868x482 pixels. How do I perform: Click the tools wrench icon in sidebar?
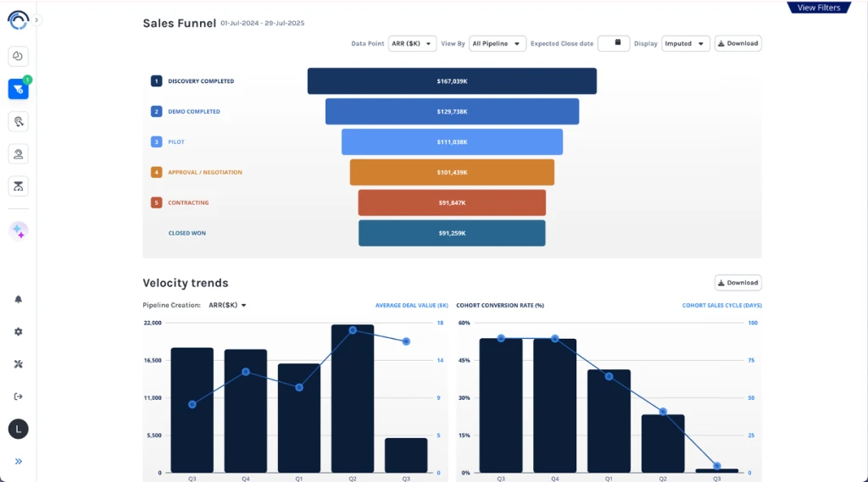pos(18,364)
